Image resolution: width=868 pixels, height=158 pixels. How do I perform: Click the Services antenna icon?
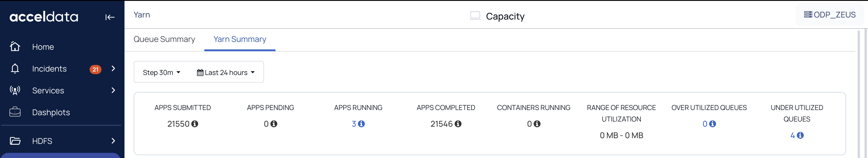pos(15,90)
